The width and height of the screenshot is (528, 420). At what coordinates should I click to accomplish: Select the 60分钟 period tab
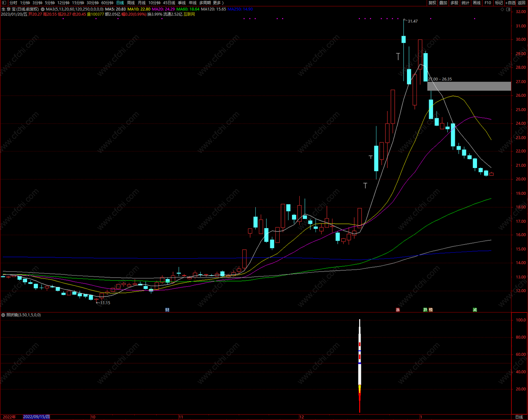[107, 3]
